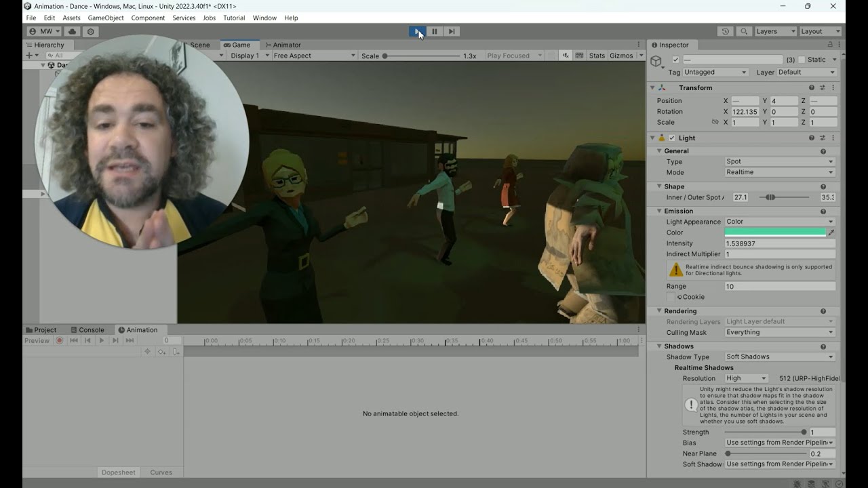Open the Layers dropdown
868x488 pixels.
coord(776,31)
